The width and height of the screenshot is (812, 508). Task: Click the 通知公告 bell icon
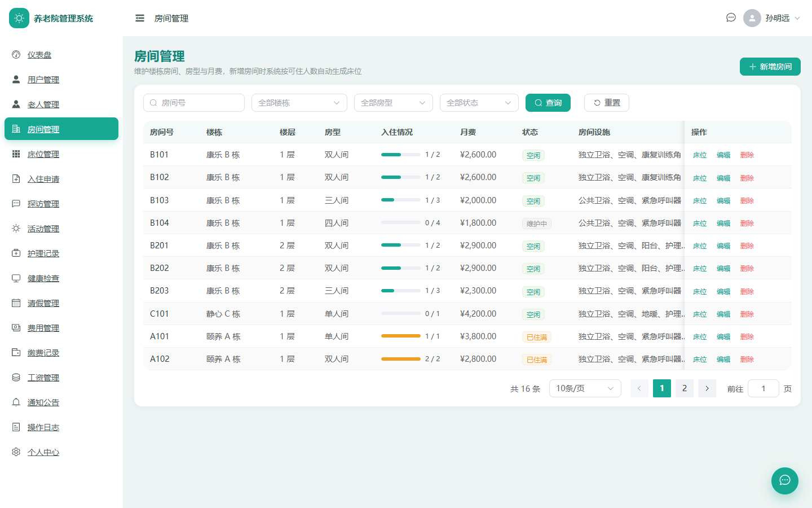click(16, 402)
